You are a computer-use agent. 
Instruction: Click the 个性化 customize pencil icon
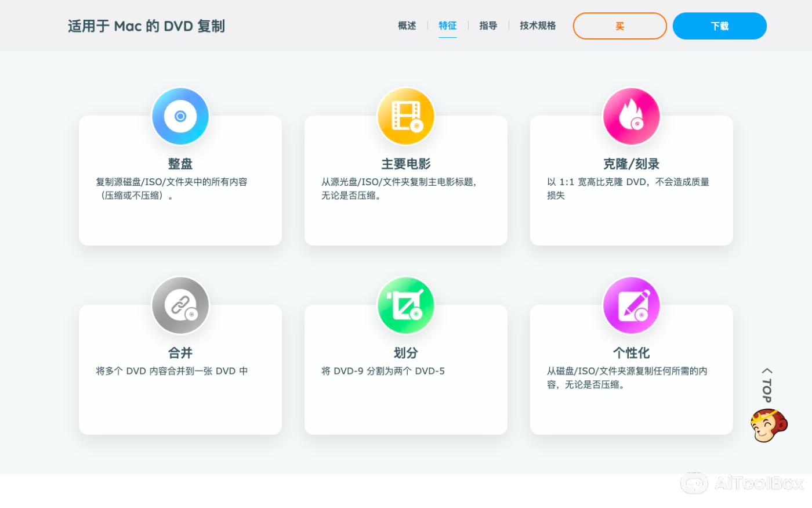pyautogui.click(x=631, y=305)
